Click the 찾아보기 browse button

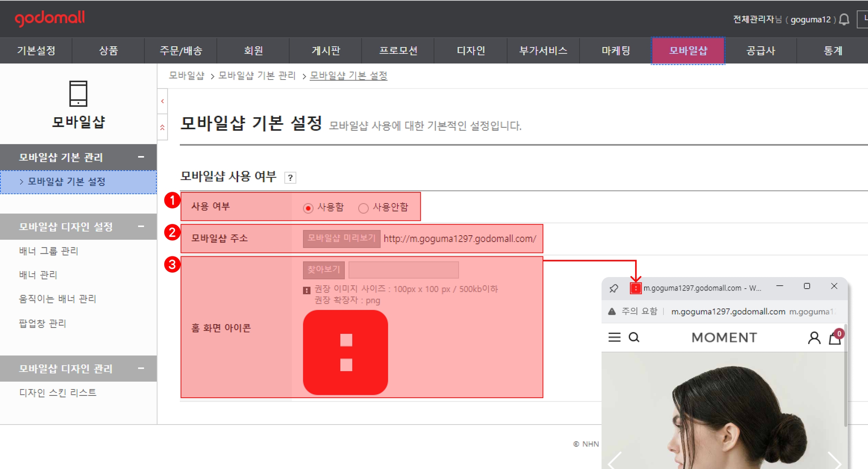(324, 270)
